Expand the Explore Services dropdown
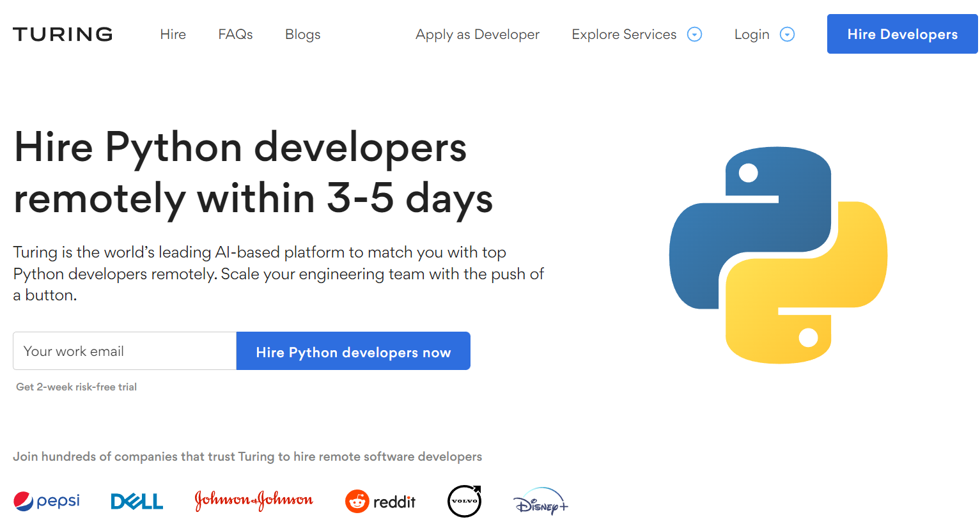This screenshot has height=524, width=980. coord(624,34)
